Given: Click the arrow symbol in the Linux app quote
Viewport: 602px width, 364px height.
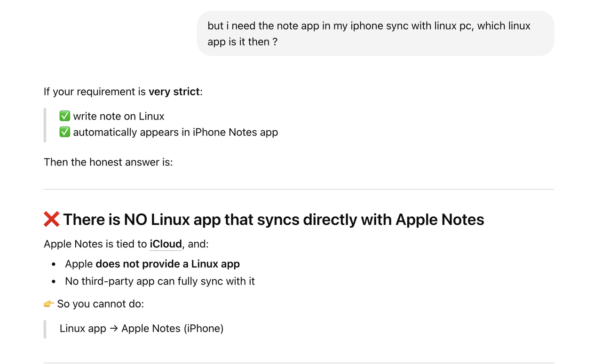Looking at the screenshot, I should pyautogui.click(x=114, y=328).
